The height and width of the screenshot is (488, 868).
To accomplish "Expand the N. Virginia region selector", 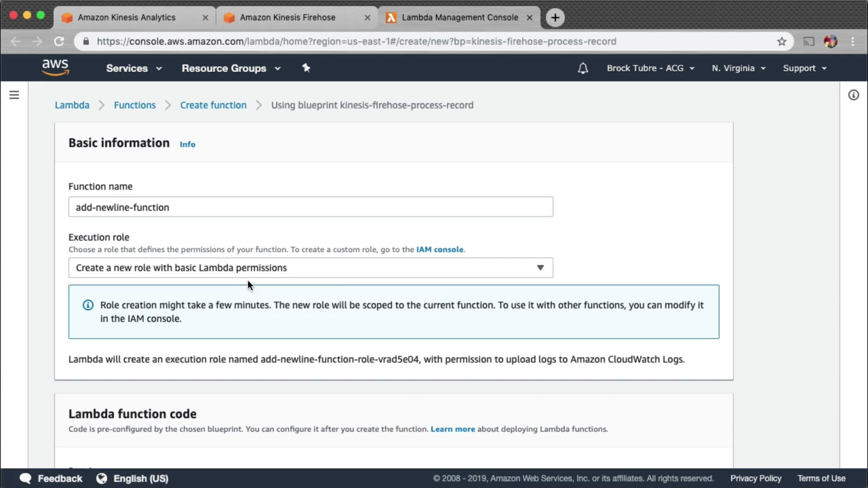I will coord(738,68).
